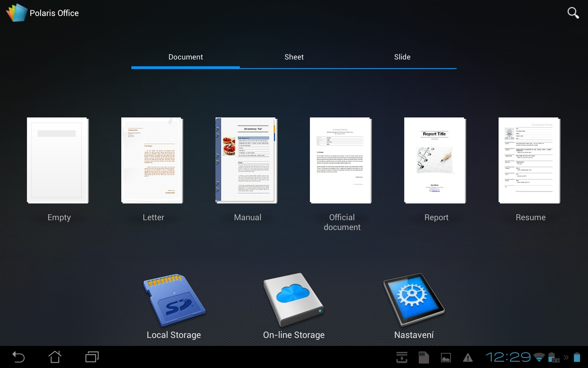Tap the warning notification icon
This screenshot has width=588, height=368.
[x=468, y=357]
